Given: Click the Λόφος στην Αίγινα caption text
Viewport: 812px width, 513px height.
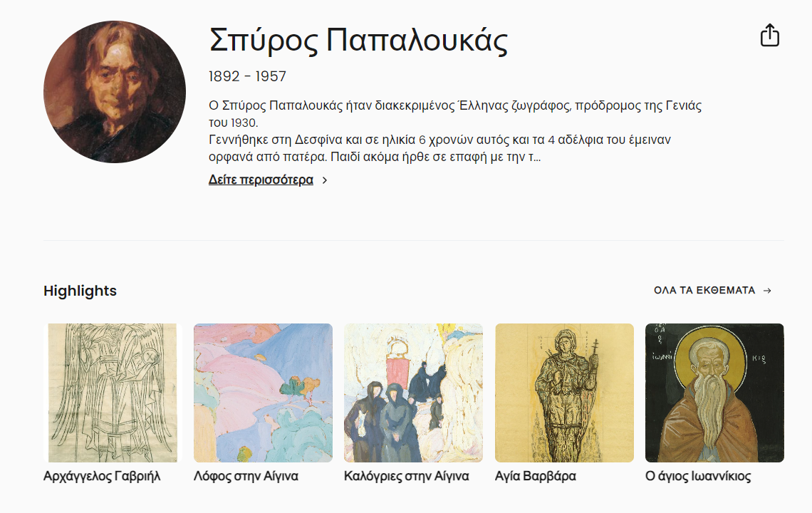Looking at the screenshot, I should [x=246, y=476].
